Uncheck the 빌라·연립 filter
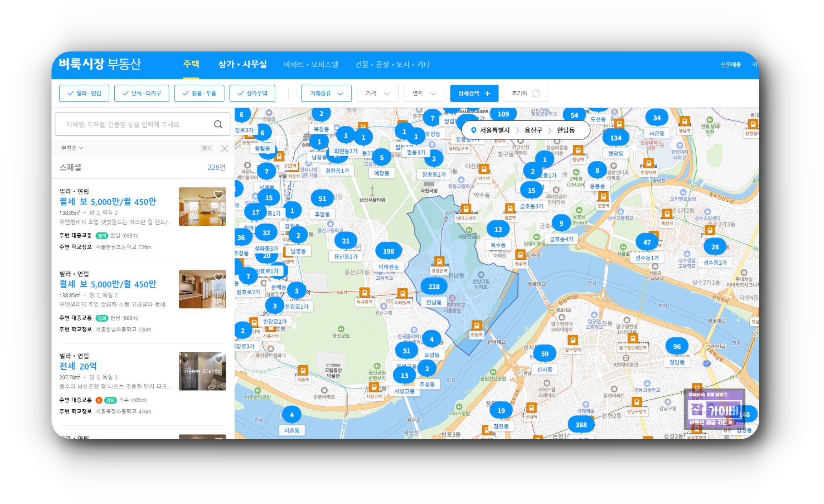 tap(84, 93)
